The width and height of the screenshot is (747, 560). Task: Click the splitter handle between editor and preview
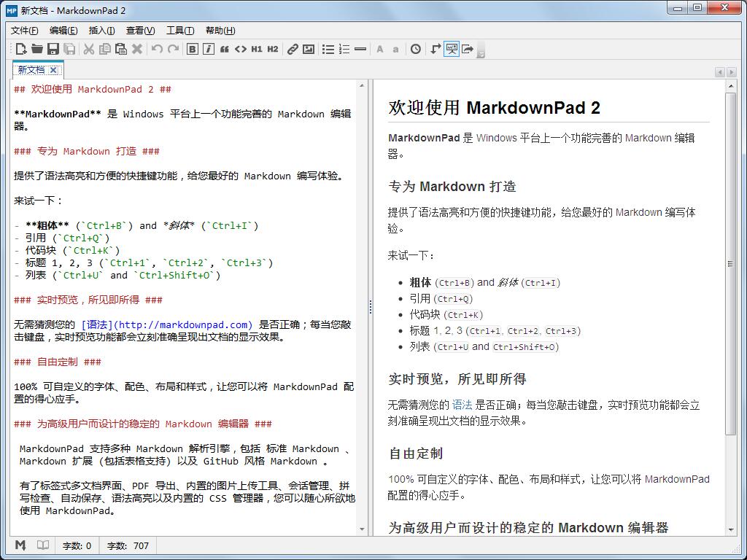(x=370, y=307)
